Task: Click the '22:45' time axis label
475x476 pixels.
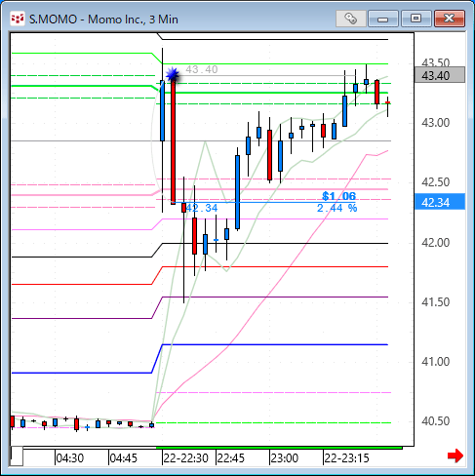Action: click(231, 458)
